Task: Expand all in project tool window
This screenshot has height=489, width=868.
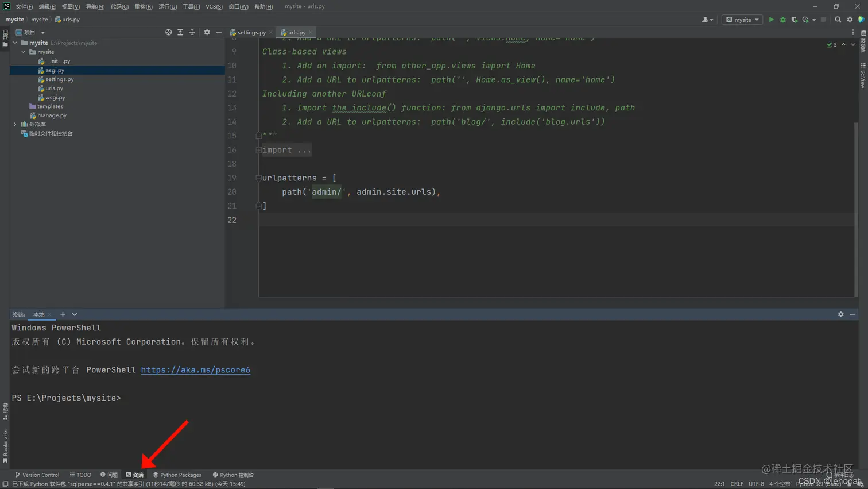Action: [180, 32]
